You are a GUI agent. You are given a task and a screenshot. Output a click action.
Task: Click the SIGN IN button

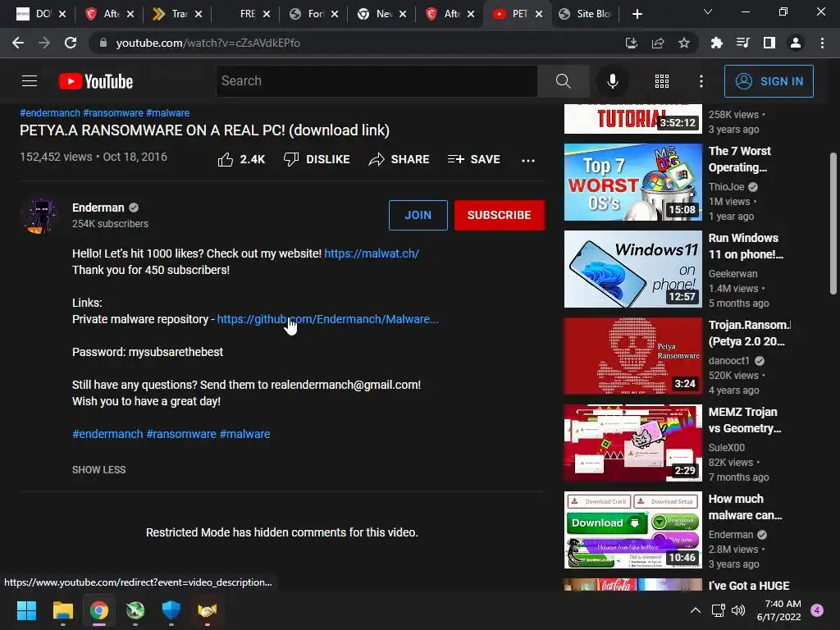(x=769, y=81)
